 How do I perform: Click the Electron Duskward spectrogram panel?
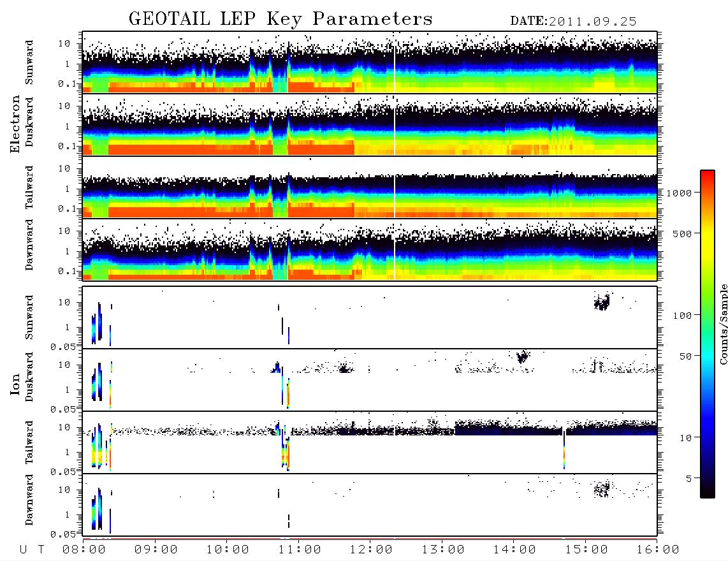pyautogui.click(x=370, y=124)
